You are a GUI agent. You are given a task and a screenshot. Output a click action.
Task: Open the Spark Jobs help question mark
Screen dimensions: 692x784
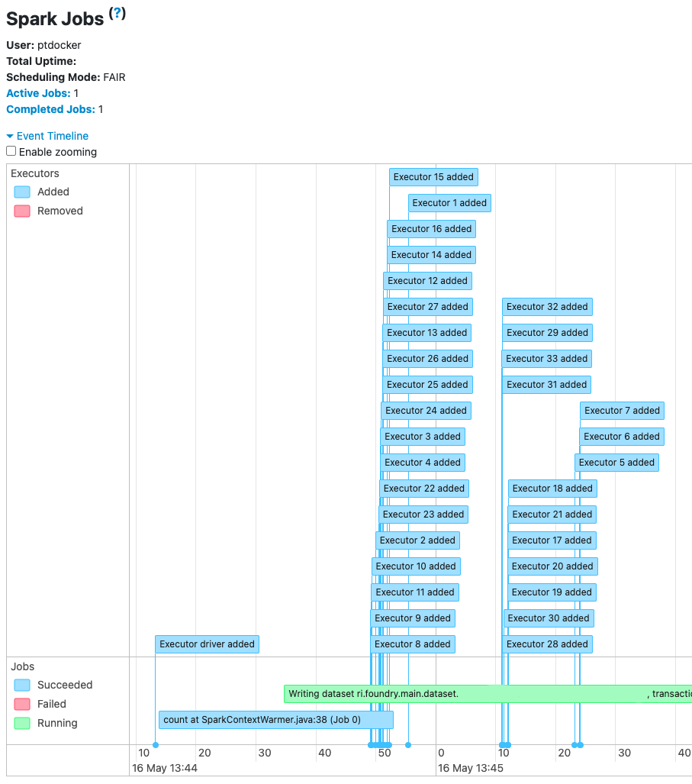(x=117, y=13)
